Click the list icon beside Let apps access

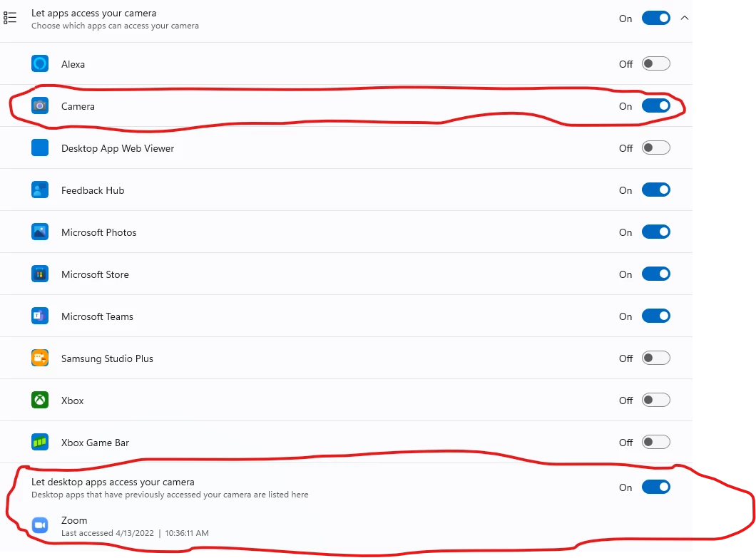(10, 19)
